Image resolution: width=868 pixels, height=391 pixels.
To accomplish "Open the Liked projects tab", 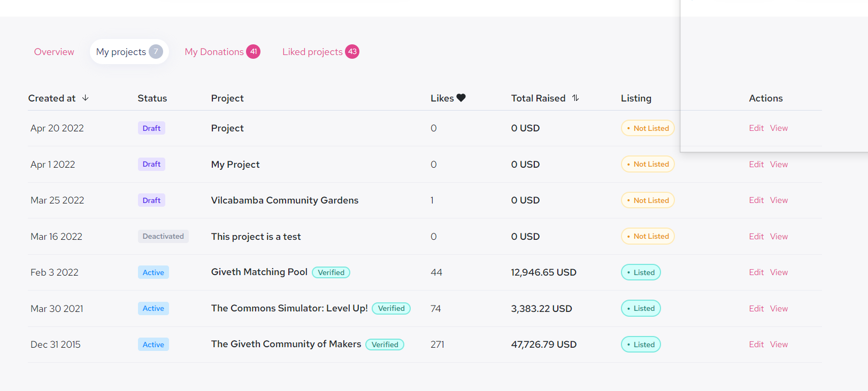I will 321,52.
